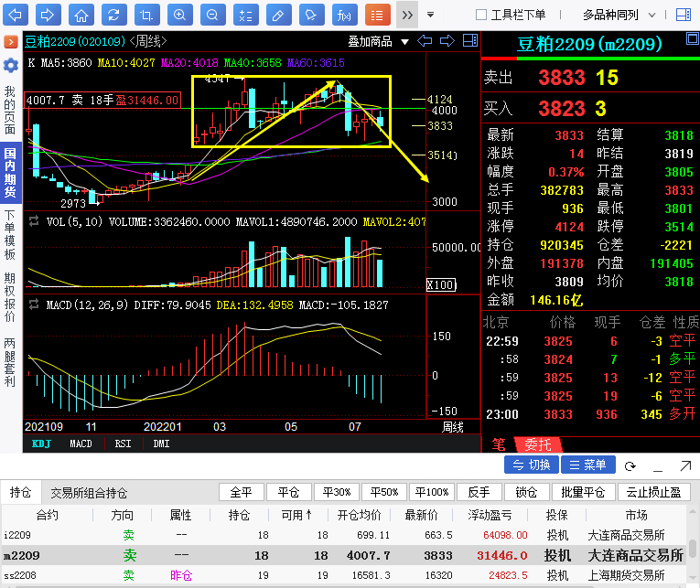Select the m2209 position row
This screenshot has height=588, width=700.
click(348, 555)
